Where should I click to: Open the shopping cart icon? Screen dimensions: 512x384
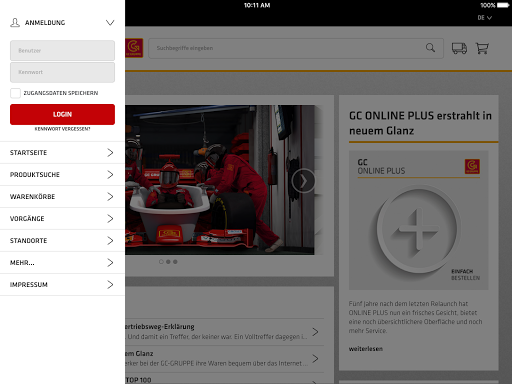tap(482, 48)
